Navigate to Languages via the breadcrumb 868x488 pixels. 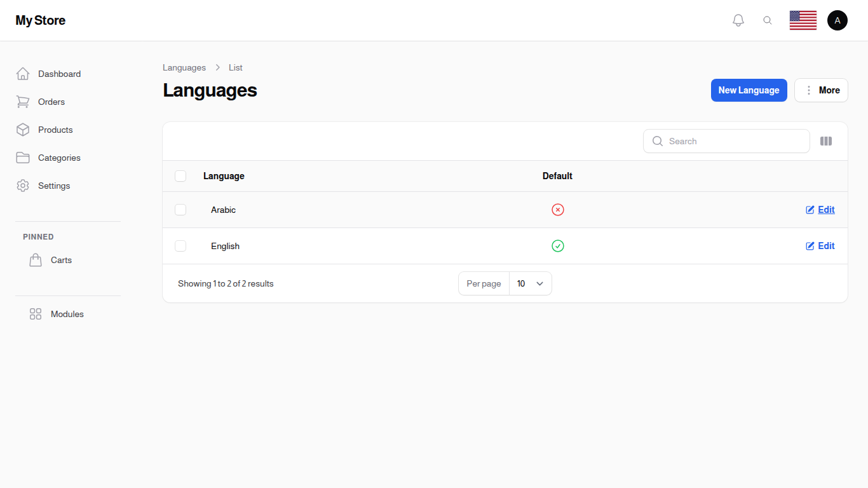tap(184, 67)
